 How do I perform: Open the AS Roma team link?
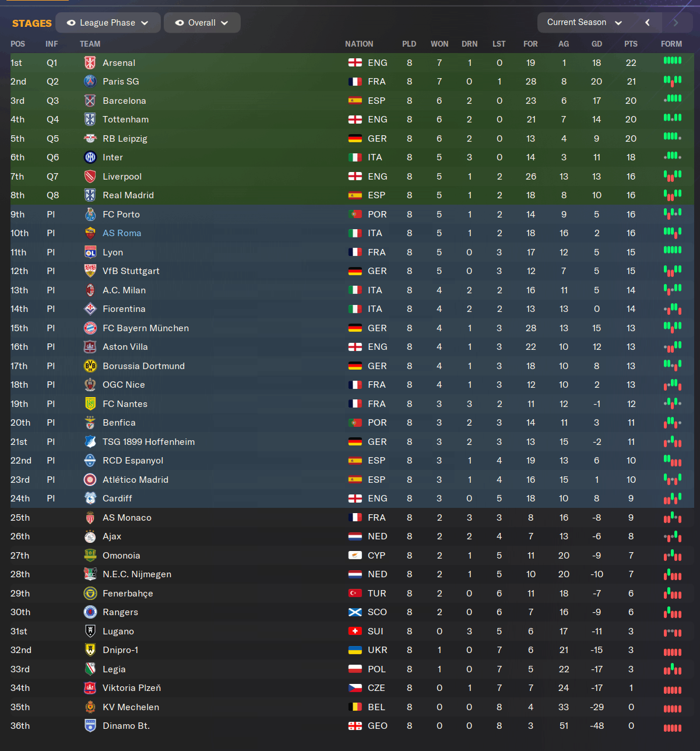point(122,233)
